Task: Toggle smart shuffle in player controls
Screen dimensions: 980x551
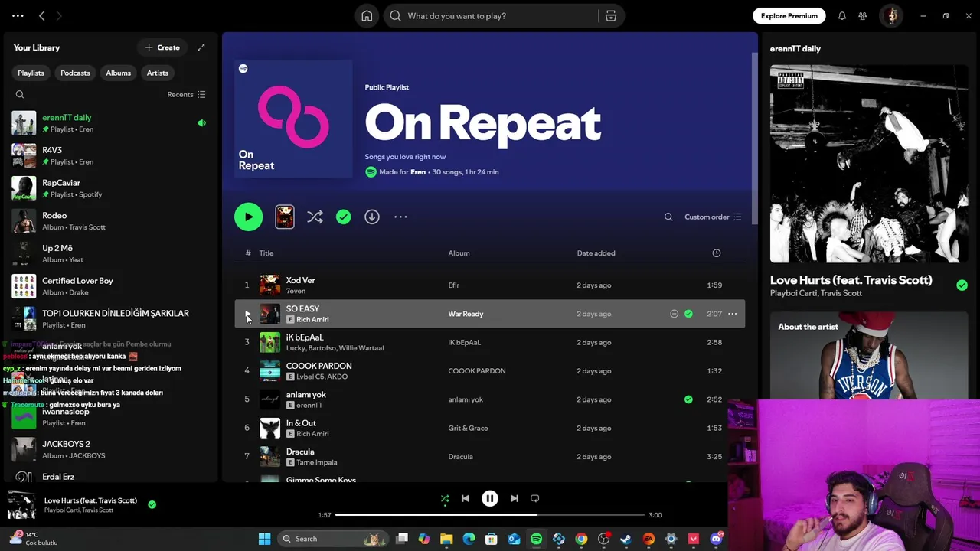Action: click(445, 499)
